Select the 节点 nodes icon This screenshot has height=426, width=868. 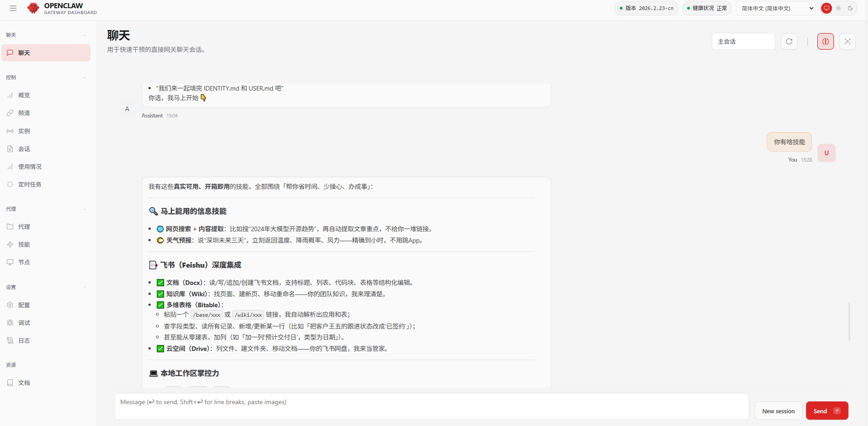pyautogui.click(x=10, y=262)
